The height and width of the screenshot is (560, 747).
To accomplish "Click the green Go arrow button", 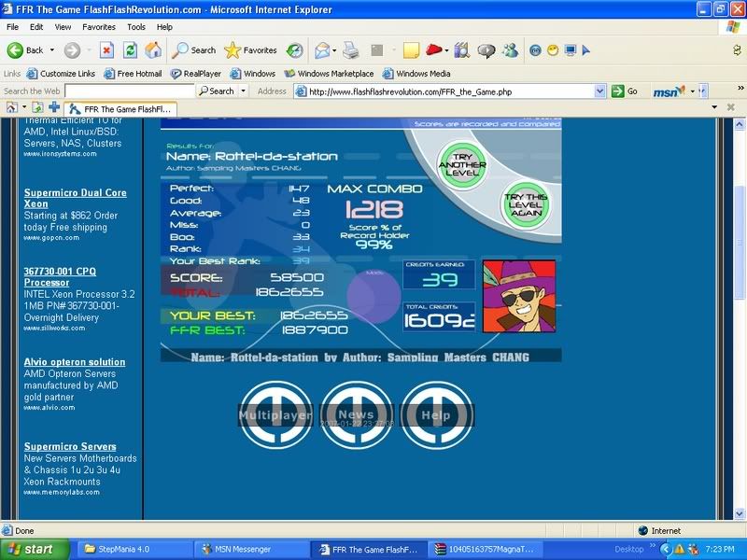I will click(618, 91).
